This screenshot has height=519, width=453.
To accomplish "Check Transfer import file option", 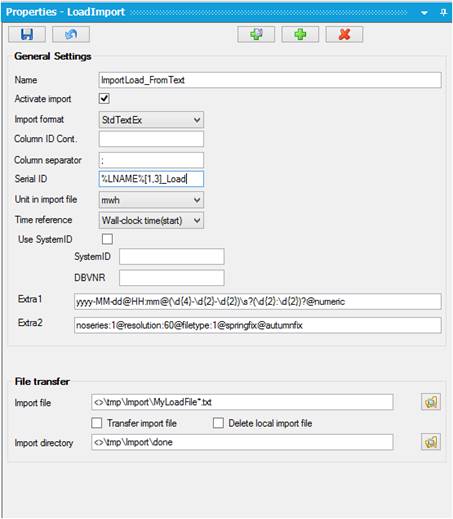I will (x=97, y=423).
